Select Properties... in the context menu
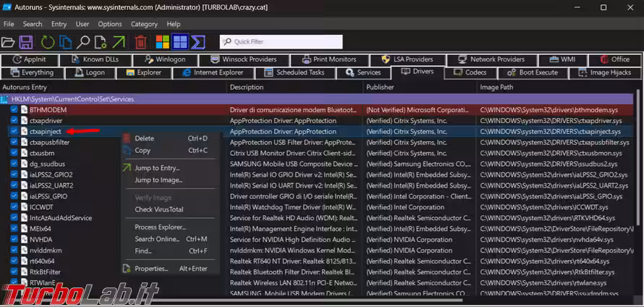Screen dimensions: 644x307 pos(151,269)
